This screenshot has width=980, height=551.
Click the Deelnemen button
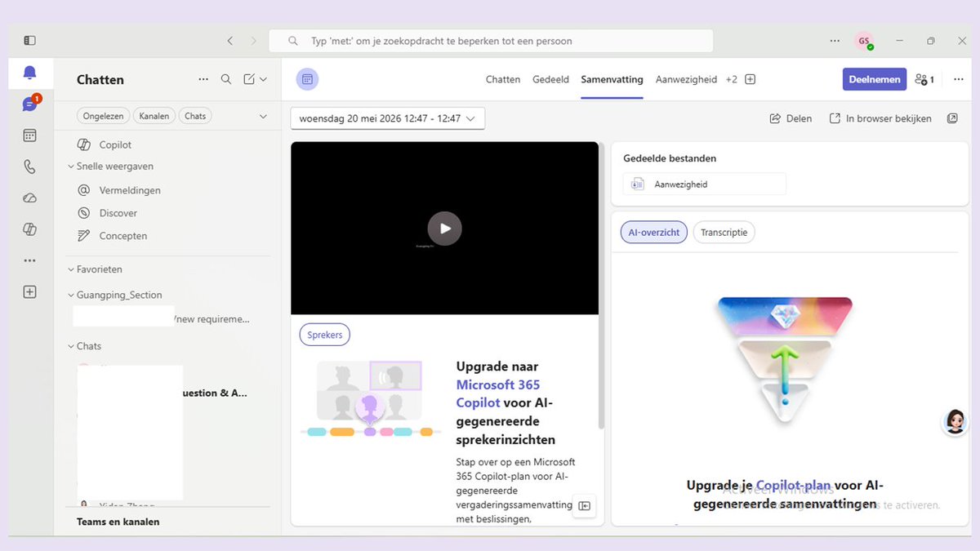click(875, 79)
